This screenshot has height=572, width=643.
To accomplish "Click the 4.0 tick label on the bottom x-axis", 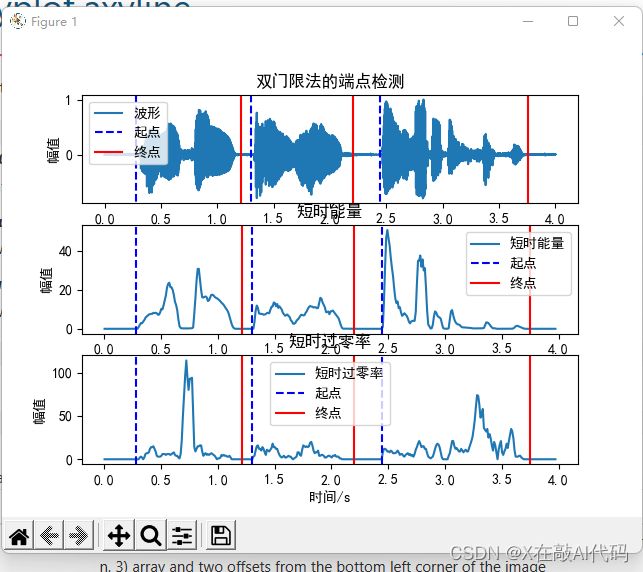I will pyautogui.click(x=558, y=480).
